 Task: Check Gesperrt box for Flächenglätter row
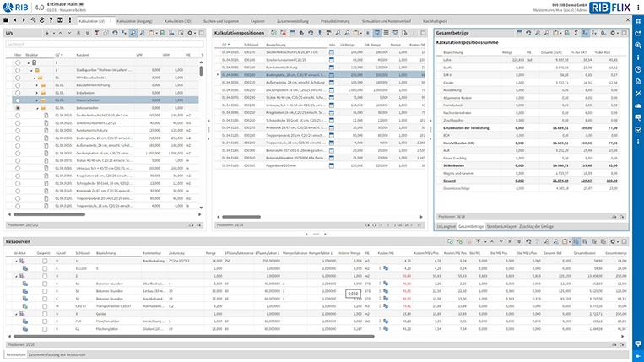coord(45,329)
